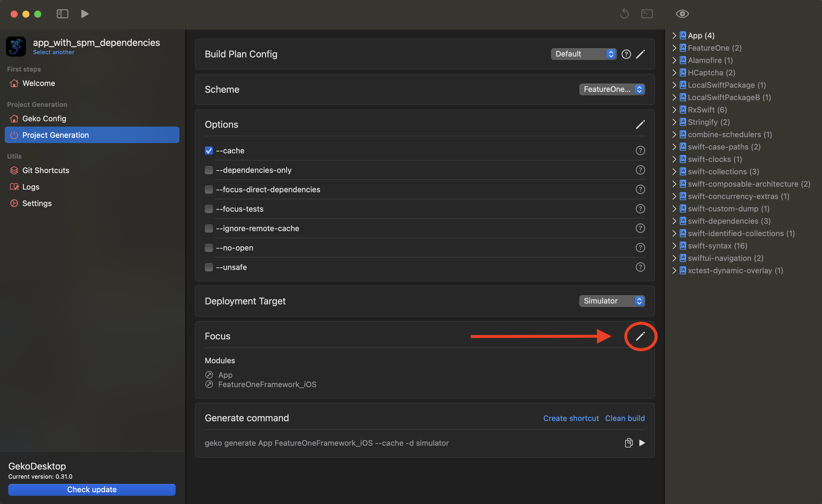Click the Build Plan Config help icon
The image size is (822, 504).
[x=626, y=54]
